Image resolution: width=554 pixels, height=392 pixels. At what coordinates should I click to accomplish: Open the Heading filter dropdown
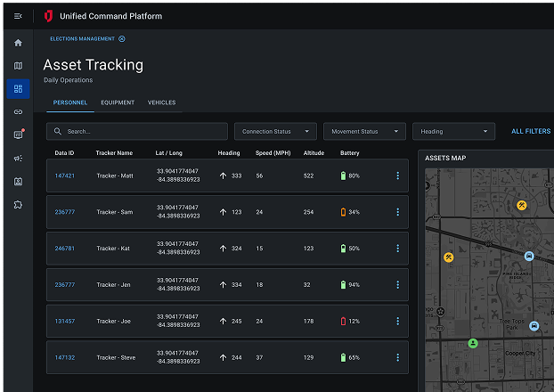click(453, 132)
